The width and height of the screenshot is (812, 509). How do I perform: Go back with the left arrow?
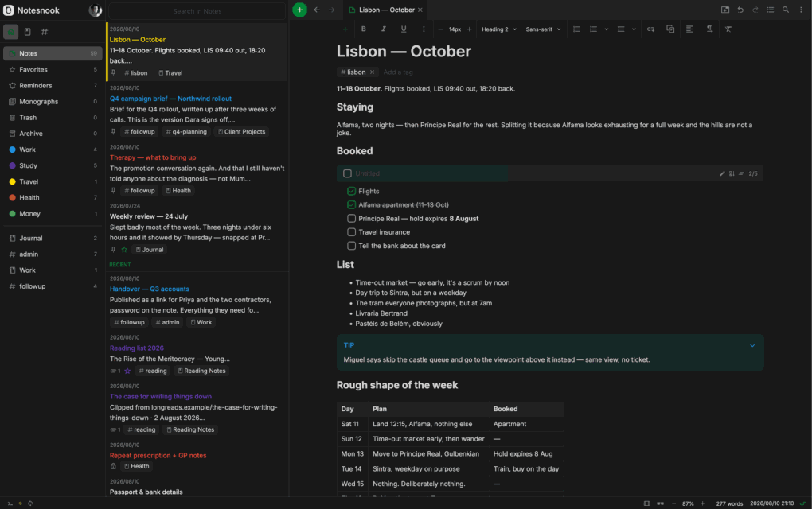pos(317,10)
